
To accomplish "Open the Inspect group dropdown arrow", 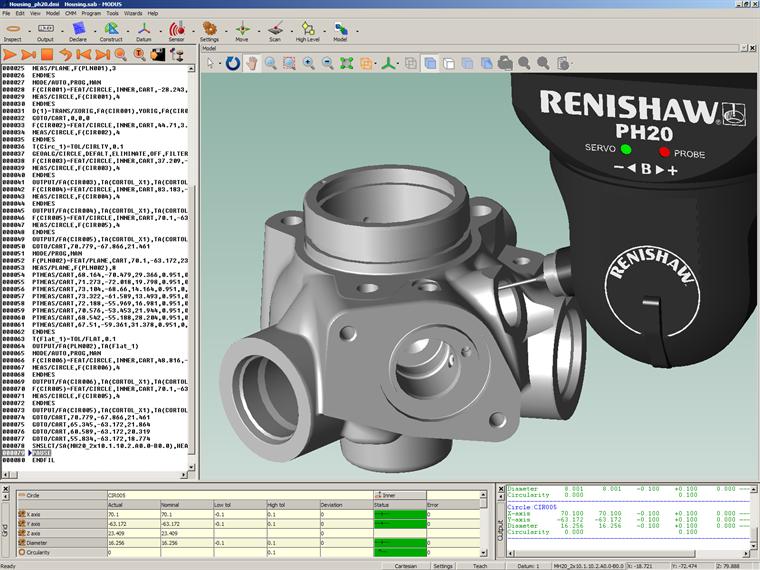I will 30,31.
